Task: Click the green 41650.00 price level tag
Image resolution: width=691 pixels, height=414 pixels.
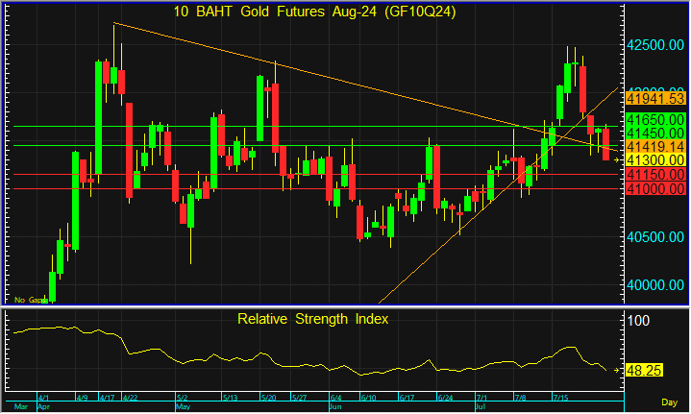Action: tap(655, 119)
